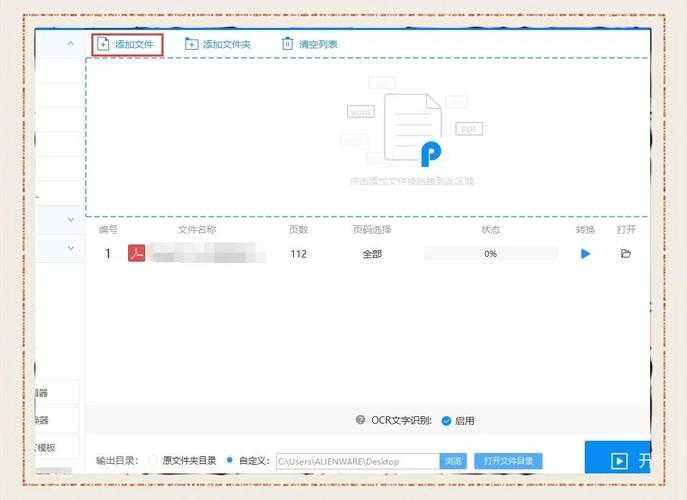
Task: Click the 浏览 browse button
Action: click(x=453, y=461)
